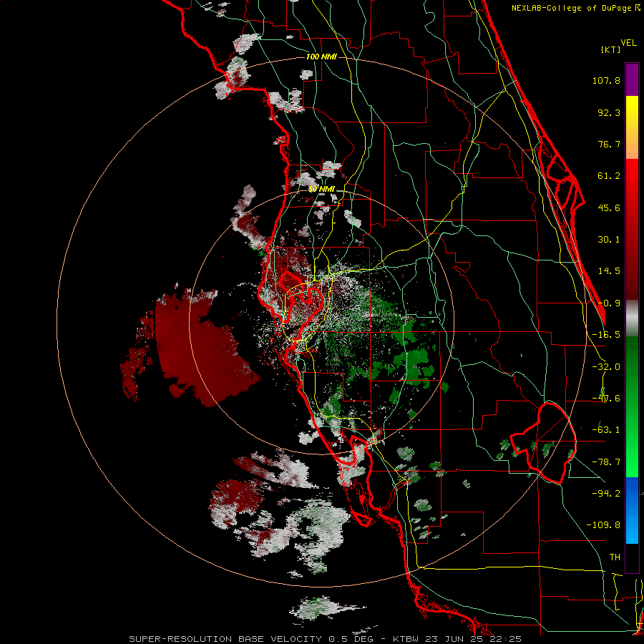Viewport: 644px width, 644px height.
Task: Click the -78.7 velocity scale value
Action: 606,462
